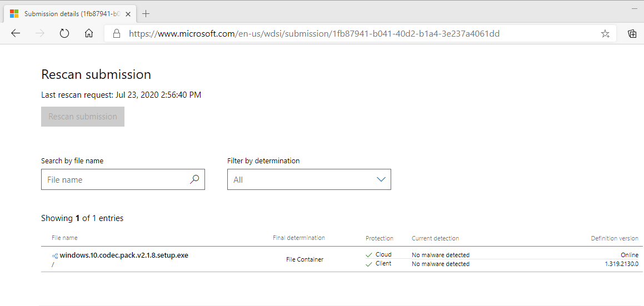Click the Last rescan request timestamp text
644x306 pixels.
(121, 96)
